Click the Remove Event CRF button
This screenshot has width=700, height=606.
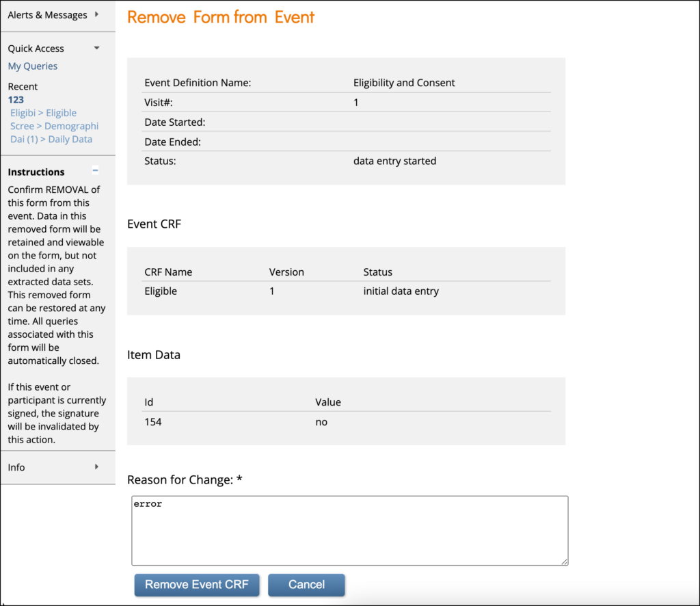196,585
